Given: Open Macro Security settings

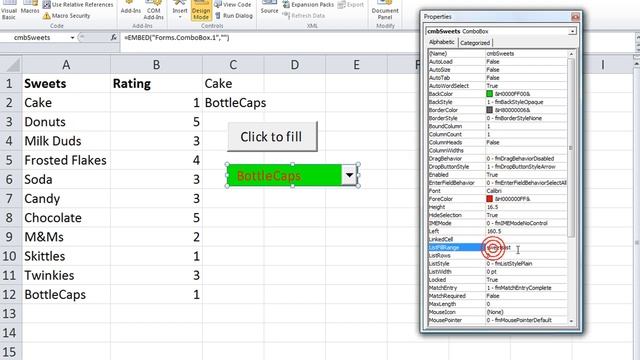Looking at the screenshot, I should tap(67, 16).
